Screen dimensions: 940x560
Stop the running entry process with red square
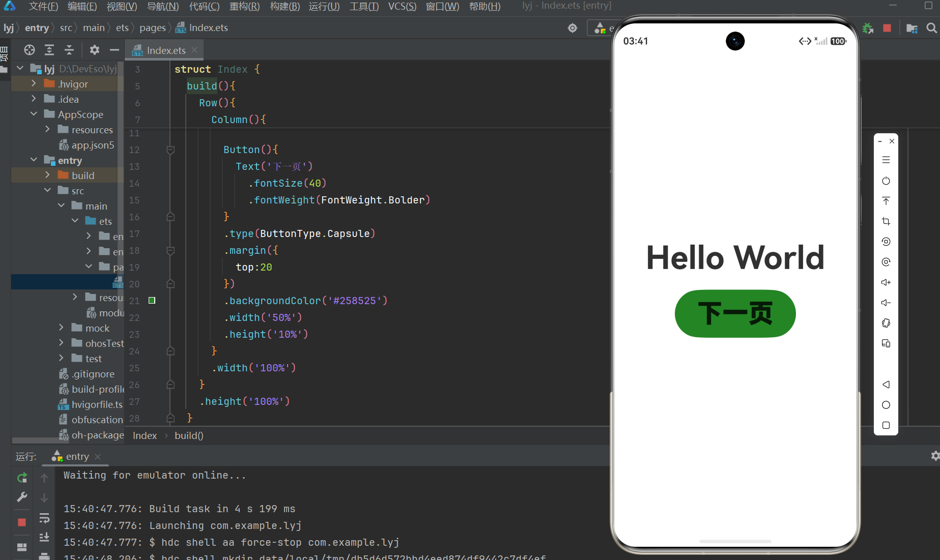[x=22, y=522]
